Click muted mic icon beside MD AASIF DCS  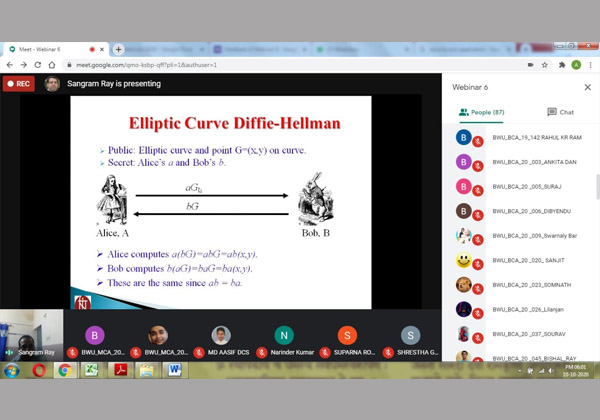click(199, 352)
